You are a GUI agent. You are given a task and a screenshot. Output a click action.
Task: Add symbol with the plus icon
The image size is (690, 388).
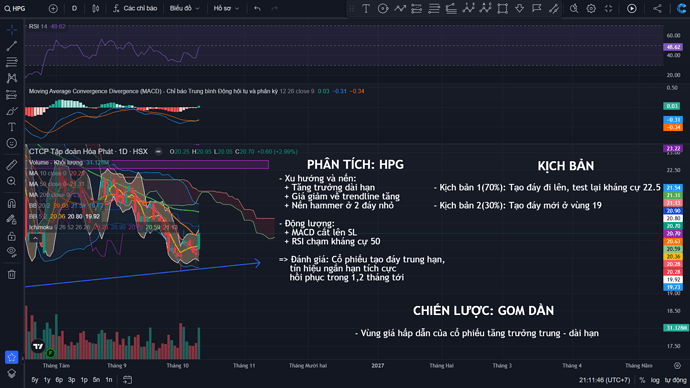pos(53,8)
